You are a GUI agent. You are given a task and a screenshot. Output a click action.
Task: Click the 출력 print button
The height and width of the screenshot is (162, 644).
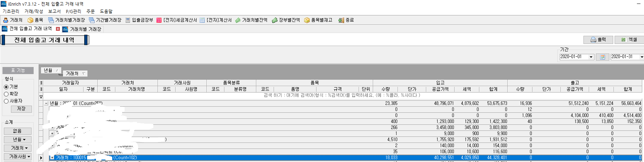pos(598,40)
